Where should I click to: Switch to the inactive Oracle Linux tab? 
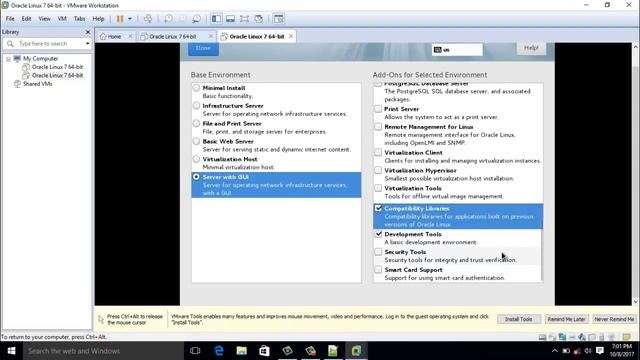pos(173,36)
